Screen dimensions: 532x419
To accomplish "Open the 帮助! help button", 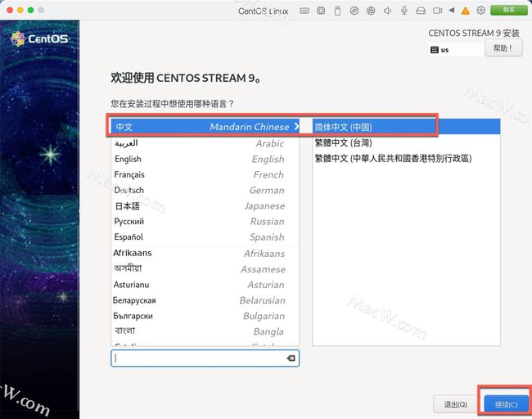I will (503, 48).
